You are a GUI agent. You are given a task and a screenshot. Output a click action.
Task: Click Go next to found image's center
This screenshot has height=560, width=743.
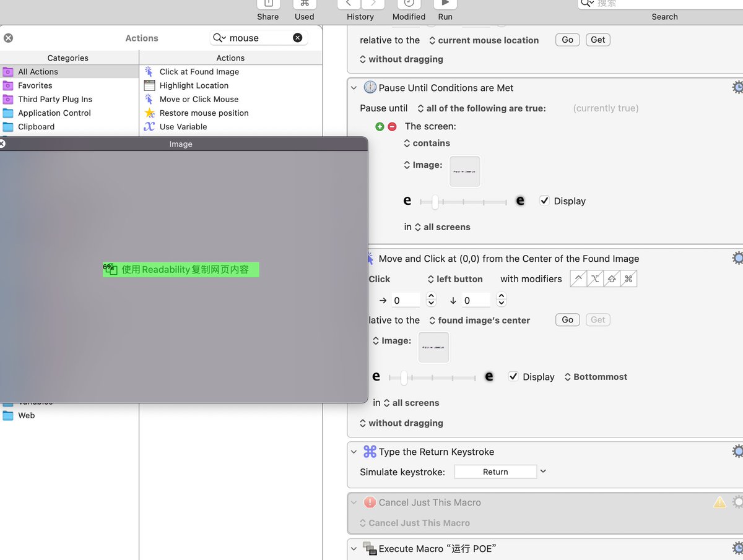click(568, 320)
